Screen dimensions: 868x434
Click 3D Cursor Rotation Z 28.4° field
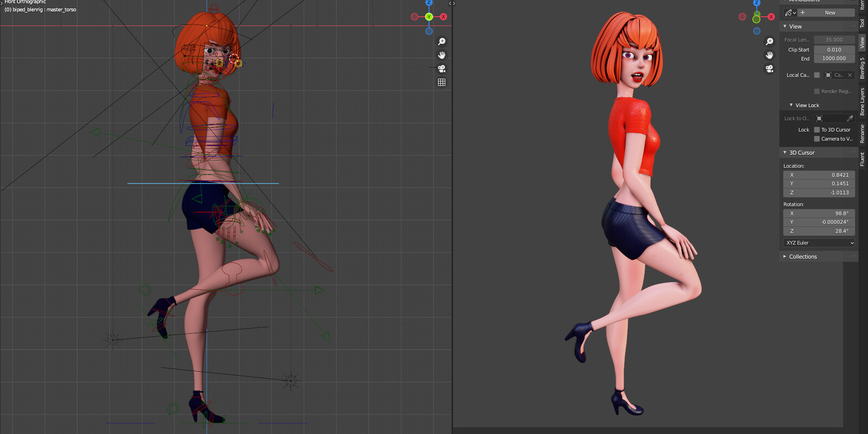click(x=819, y=231)
